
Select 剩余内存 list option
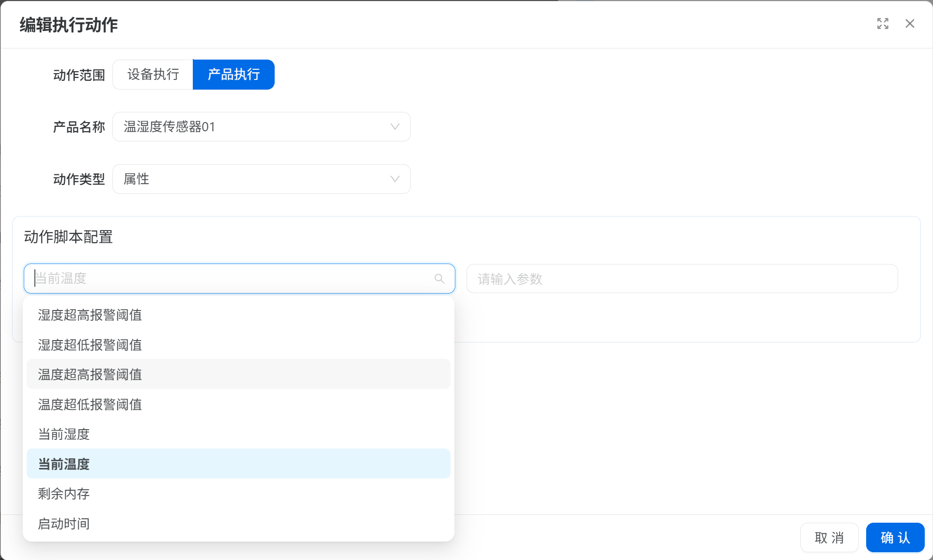[x=64, y=494]
